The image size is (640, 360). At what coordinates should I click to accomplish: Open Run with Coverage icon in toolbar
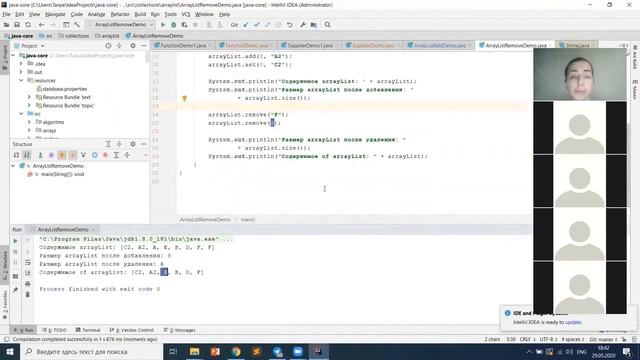[184, 25]
